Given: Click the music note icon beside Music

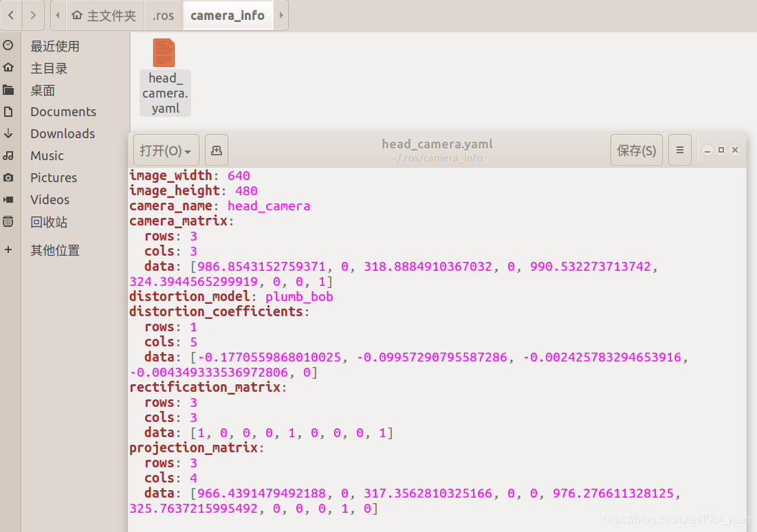Looking at the screenshot, I should coord(8,155).
